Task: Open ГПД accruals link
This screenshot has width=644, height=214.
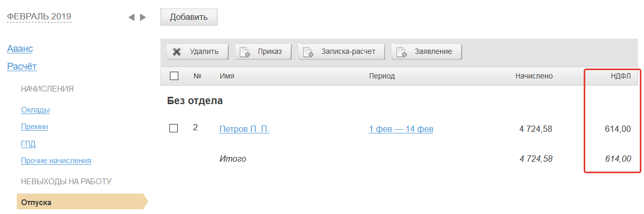Action: pos(28,144)
